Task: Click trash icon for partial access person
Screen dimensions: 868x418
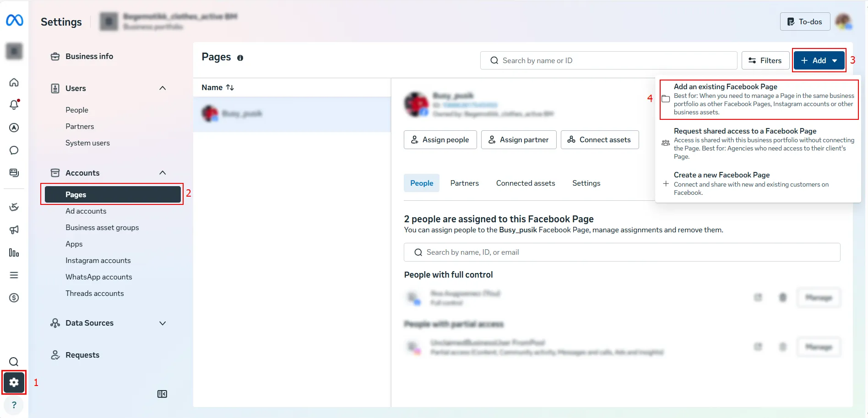Action: (x=783, y=347)
